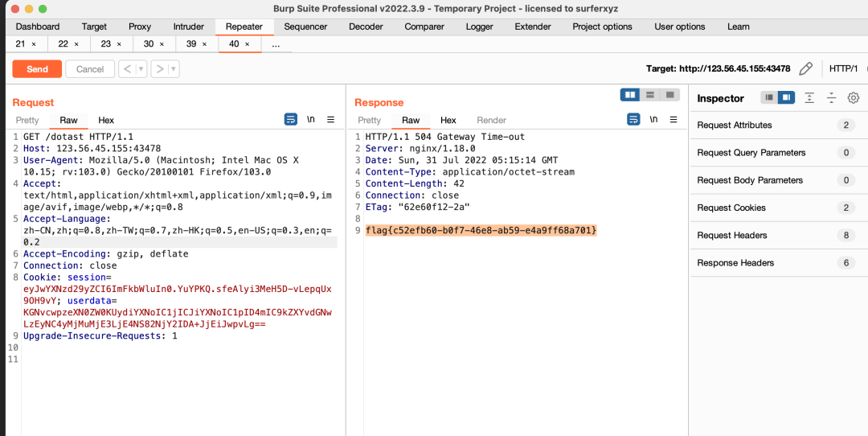
Task: Open Response editor hamburger menu
Action: click(x=674, y=119)
